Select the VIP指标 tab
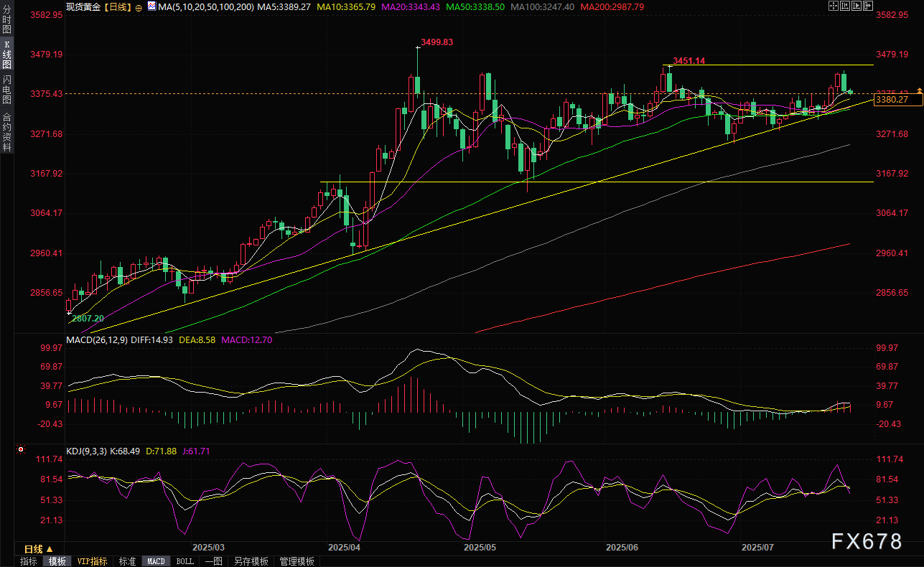Viewport: 924px width, 567px height. (91, 561)
